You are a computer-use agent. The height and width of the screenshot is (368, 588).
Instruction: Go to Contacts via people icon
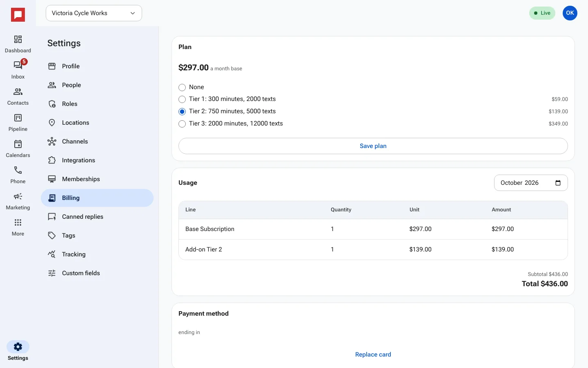pos(18,92)
